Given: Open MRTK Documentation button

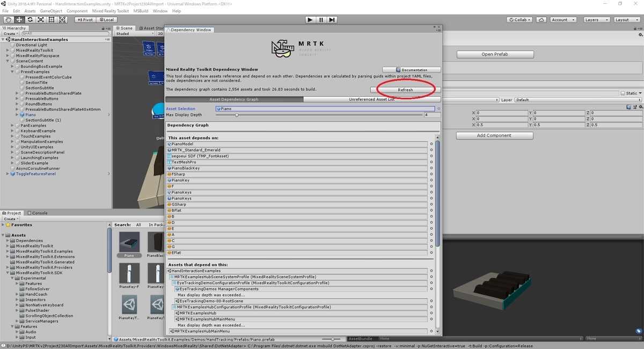Looking at the screenshot, I should pos(412,70).
